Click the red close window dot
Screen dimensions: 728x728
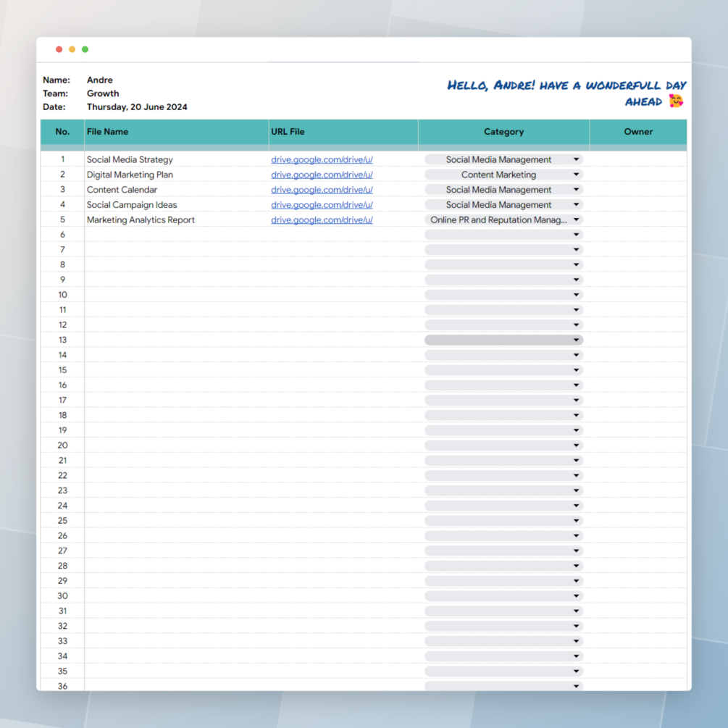[x=59, y=49]
